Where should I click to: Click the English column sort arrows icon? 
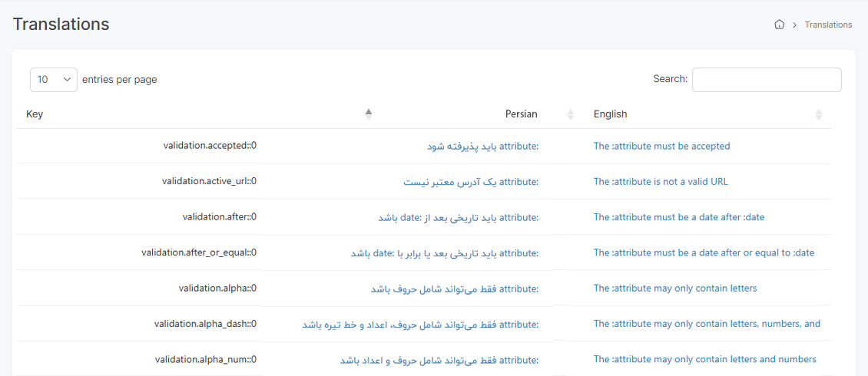[x=818, y=114]
